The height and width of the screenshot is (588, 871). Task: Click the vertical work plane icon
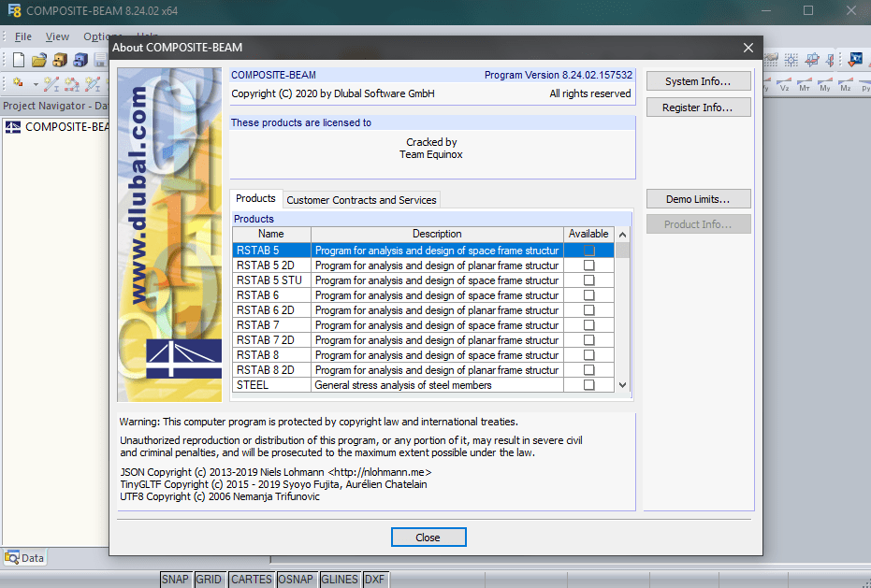point(831,60)
